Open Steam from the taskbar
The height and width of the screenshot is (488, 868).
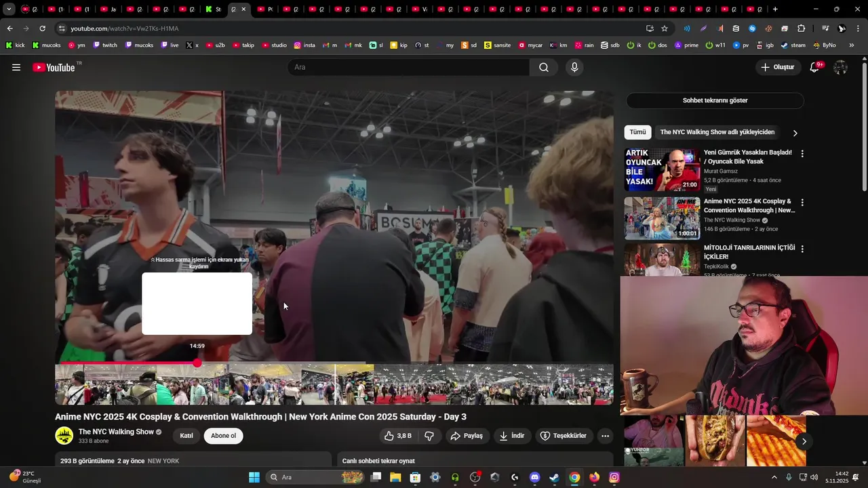coord(555,477)
